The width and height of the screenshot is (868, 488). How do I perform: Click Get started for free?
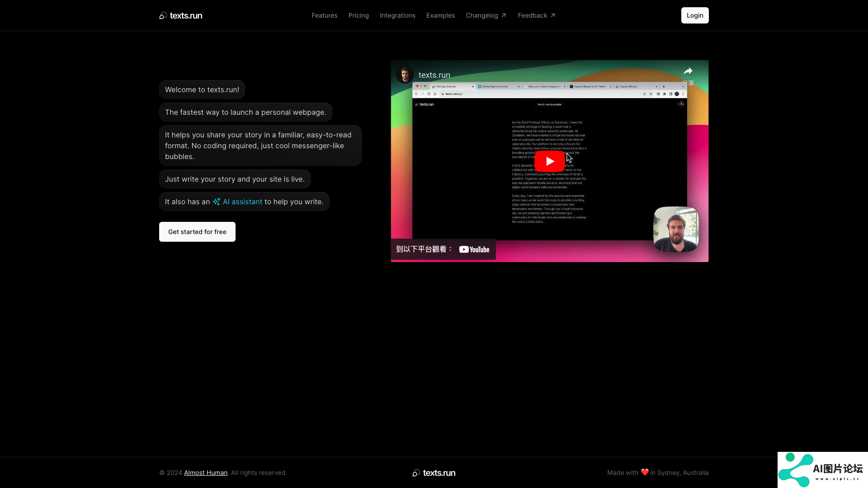pos(197,232)
